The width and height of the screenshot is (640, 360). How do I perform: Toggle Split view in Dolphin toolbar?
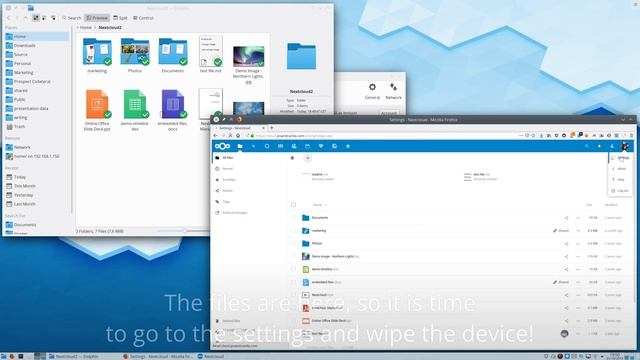pos(120,18)
